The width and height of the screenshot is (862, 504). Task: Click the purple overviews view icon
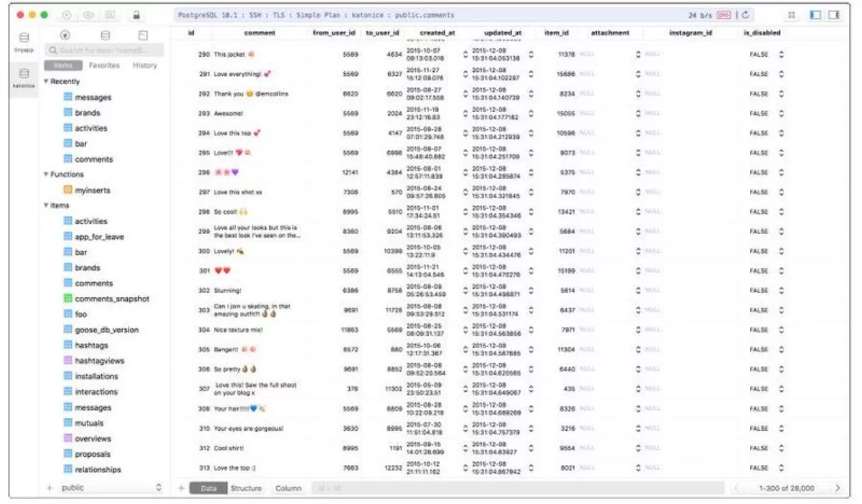68,438
